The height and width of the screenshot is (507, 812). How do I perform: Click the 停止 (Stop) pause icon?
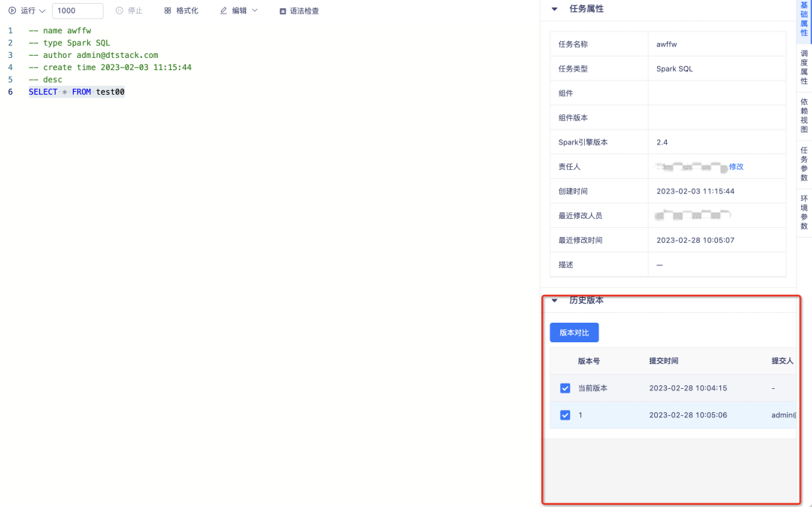coord(120,11)
